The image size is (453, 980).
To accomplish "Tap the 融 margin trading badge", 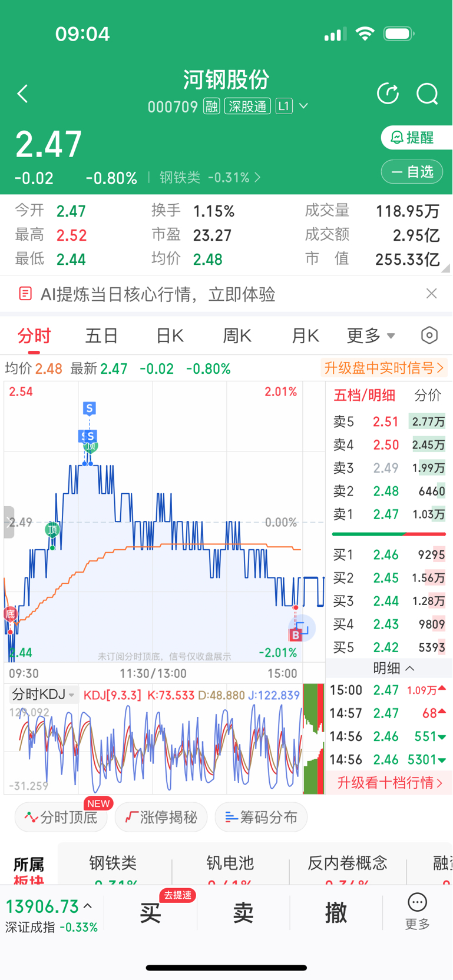I will click(x=211, y=107).
